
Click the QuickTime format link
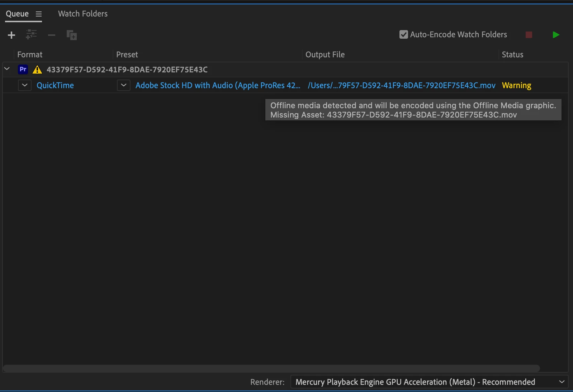click(x=55, y=85)
